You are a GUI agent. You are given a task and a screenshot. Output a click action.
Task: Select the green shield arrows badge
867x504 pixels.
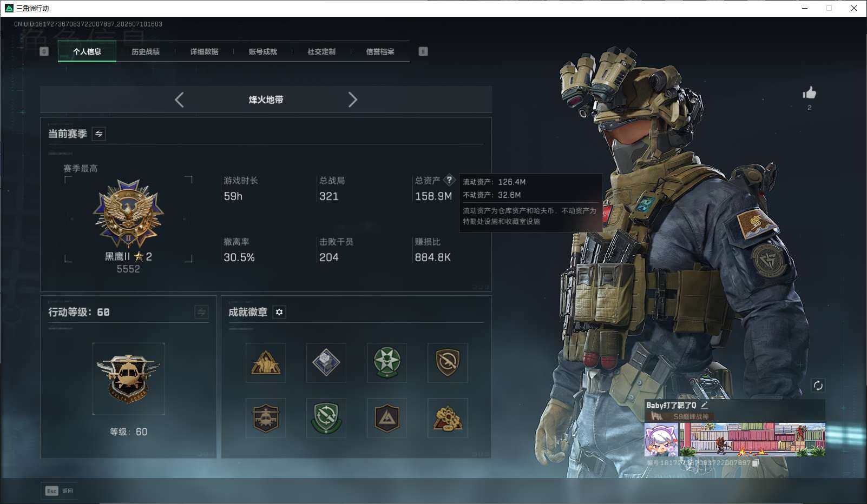pyautogui.click(x=326, y=418)
